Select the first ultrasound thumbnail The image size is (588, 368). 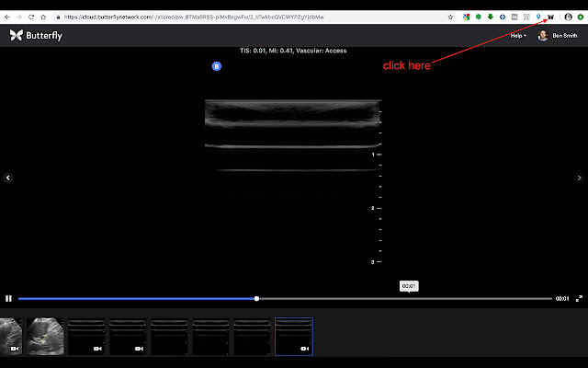click(x=10, y=336)
